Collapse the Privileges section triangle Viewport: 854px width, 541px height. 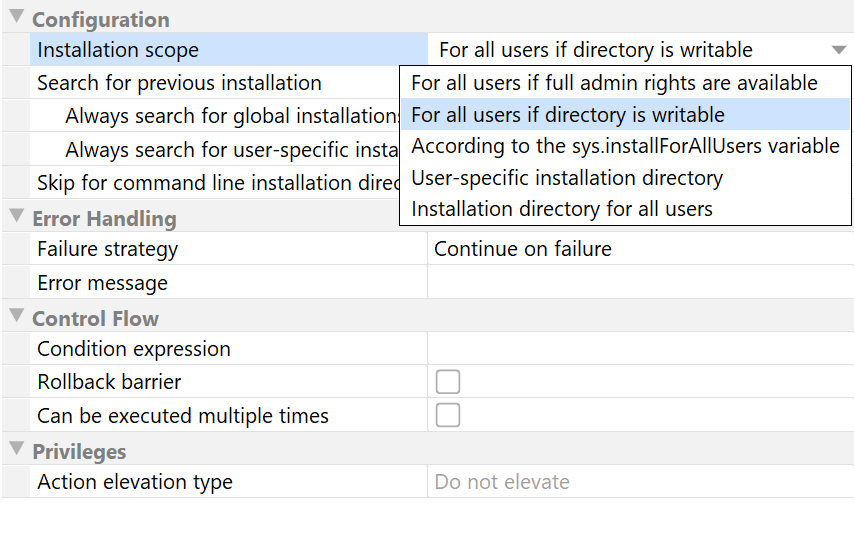15,450
